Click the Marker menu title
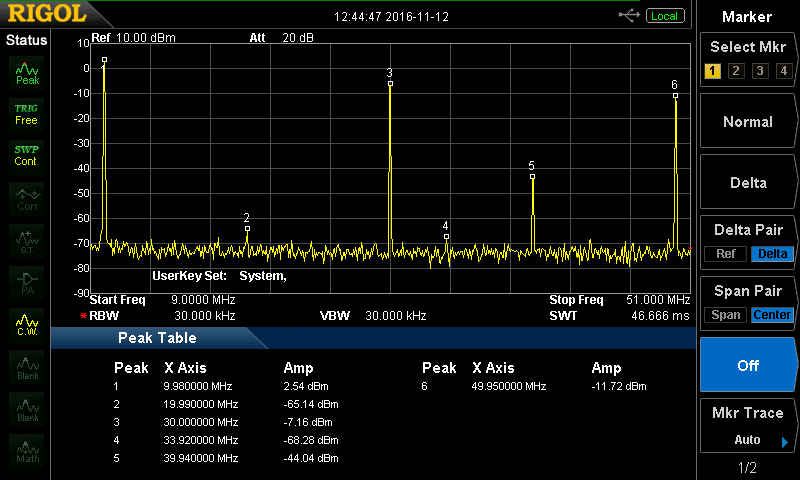 click(747, 17)
